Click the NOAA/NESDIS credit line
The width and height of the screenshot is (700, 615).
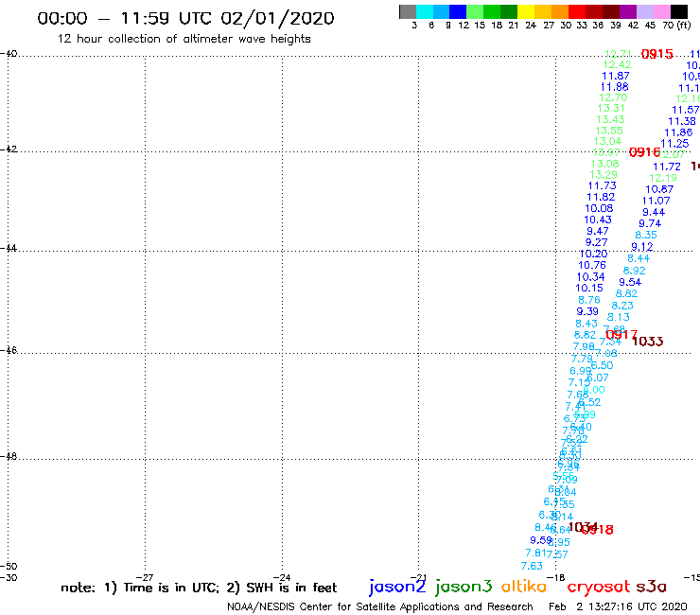[380, 606]
